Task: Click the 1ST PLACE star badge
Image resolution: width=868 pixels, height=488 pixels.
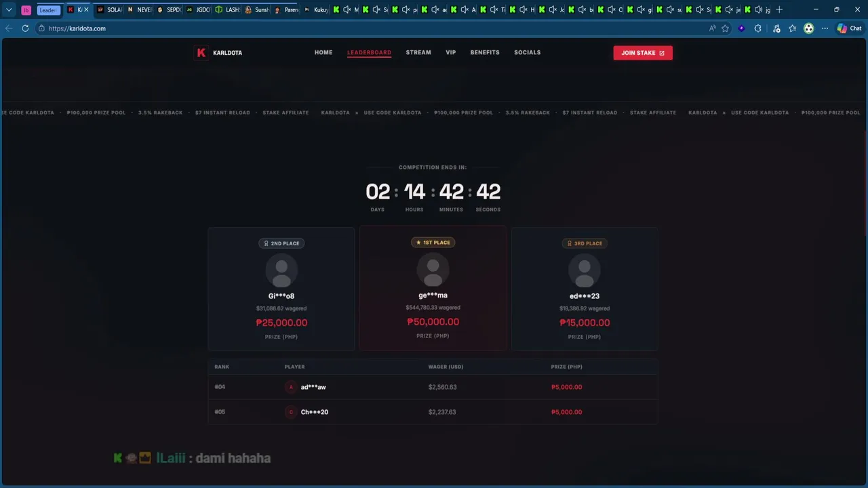Action: pyautogui.click(x=433, y=242)
